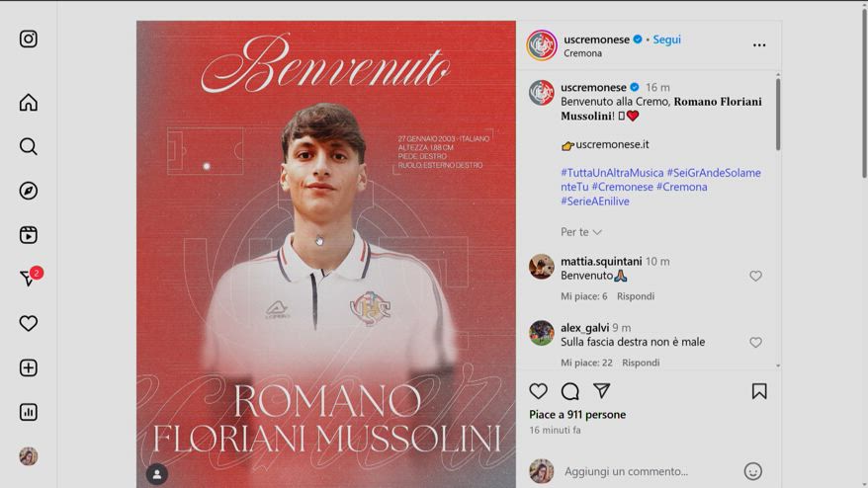The height and width of the screenshot is (488, 868).
Task: Open the Instagram logo home link
Action: (x=29, y=39)
